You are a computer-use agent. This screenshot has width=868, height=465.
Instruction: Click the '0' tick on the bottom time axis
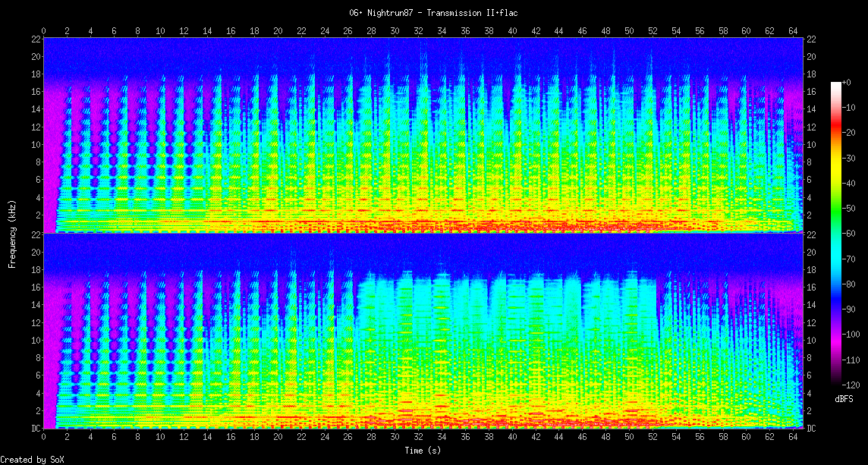tap(43, 438)
